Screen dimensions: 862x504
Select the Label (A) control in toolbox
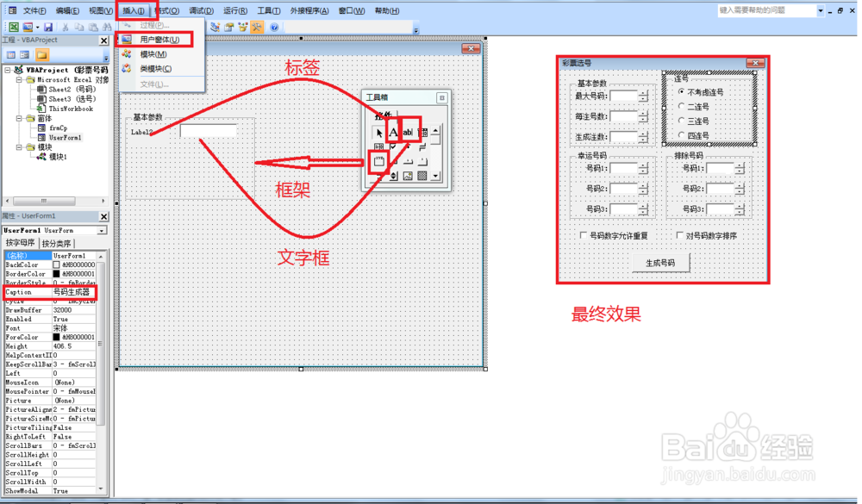click(x=393, y=132)
